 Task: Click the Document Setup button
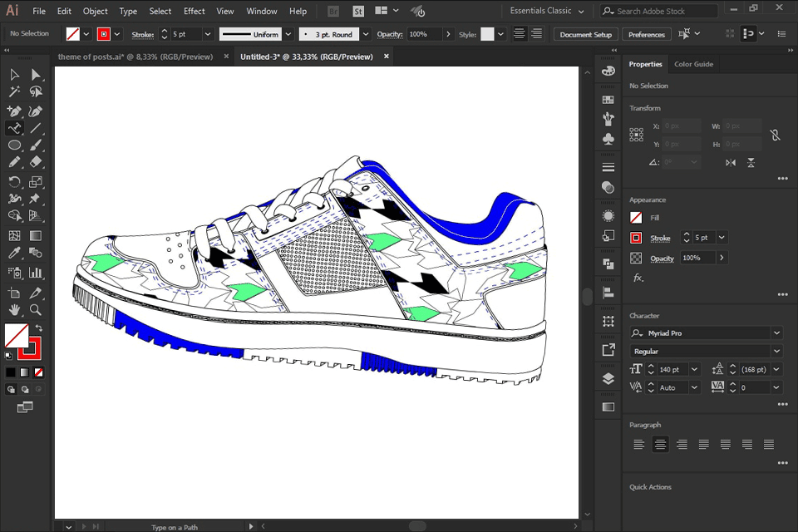585,35
